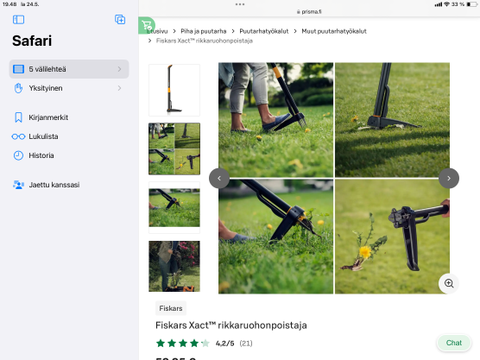Screen dimensions: 480x360
Task: Click the clock icon beside Historia
Action: [x=18, y=155]
